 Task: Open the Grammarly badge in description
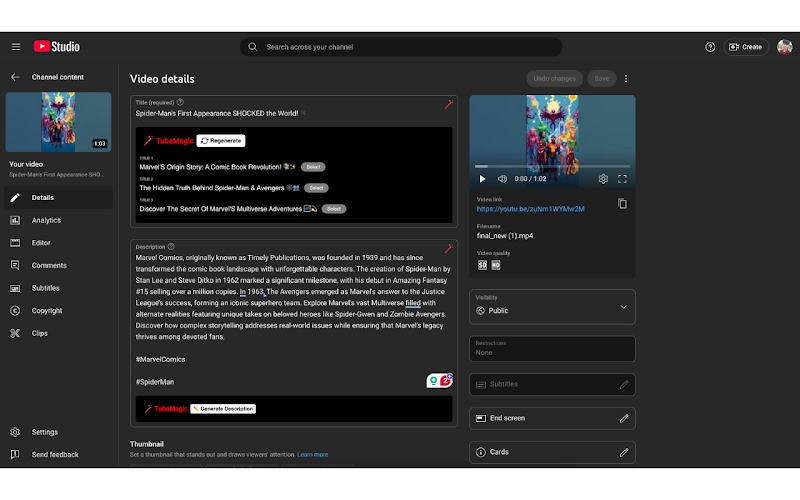coord(439,381)
